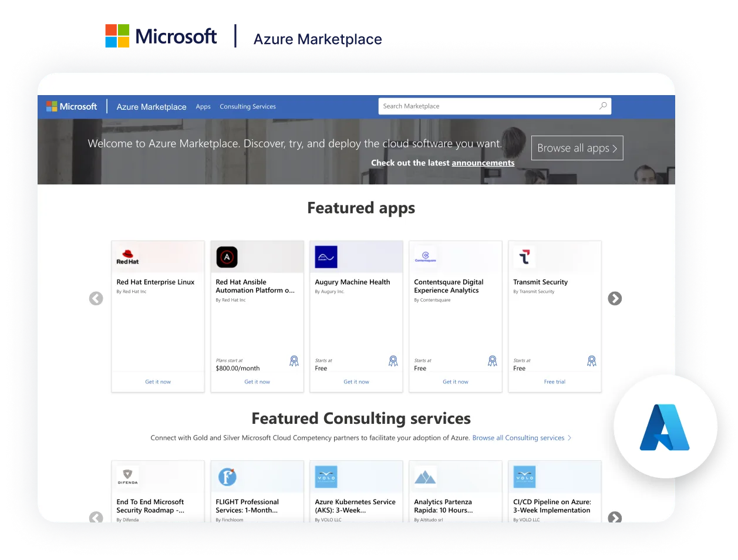The image size is (738, 560).
Task: Click the VOLO logo on the Azure Kubernetes card
Action: [x=326, y=477]
